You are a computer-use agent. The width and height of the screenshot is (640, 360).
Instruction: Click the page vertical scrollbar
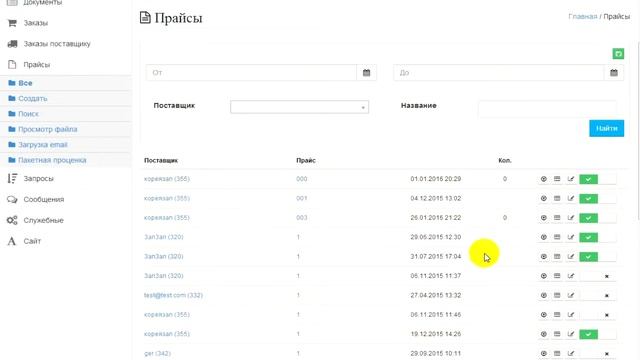pyautogui.click(x=638, y=131)
